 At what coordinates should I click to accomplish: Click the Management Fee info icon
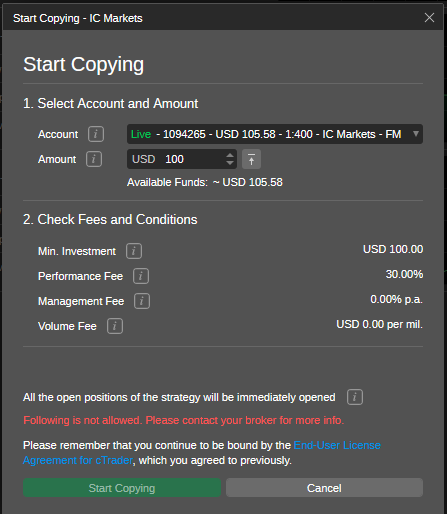142,301
